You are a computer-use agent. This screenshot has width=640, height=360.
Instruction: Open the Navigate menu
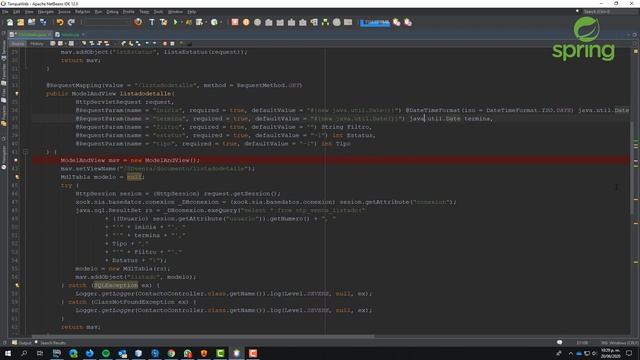tap(46, 12)
